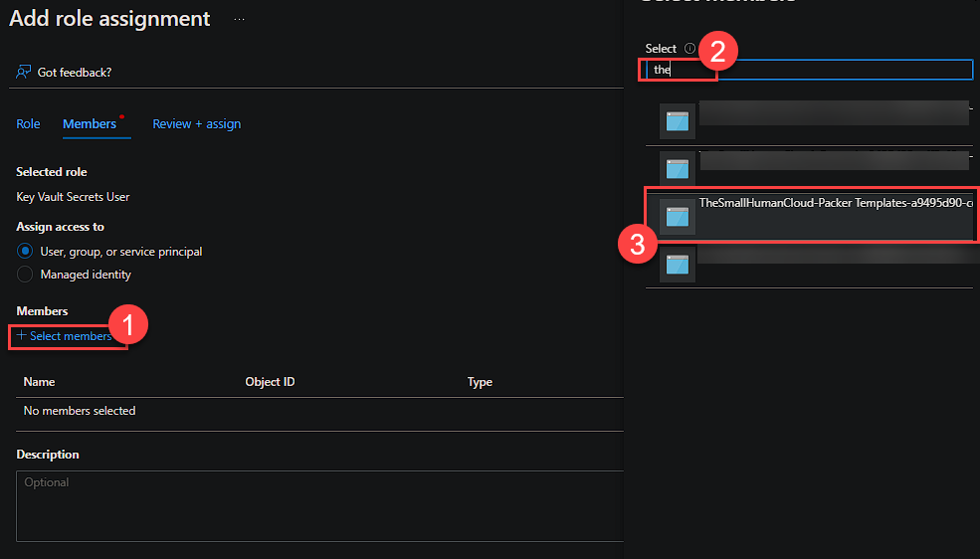Click the info icon next to Select

[689, 49]
